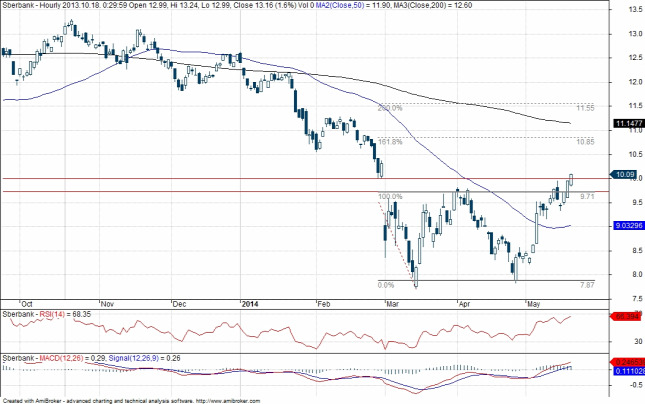The width and height of the screenshot is (645, 404).
Task: Click the May label on time axis
Action: click(x=533, y=304)
